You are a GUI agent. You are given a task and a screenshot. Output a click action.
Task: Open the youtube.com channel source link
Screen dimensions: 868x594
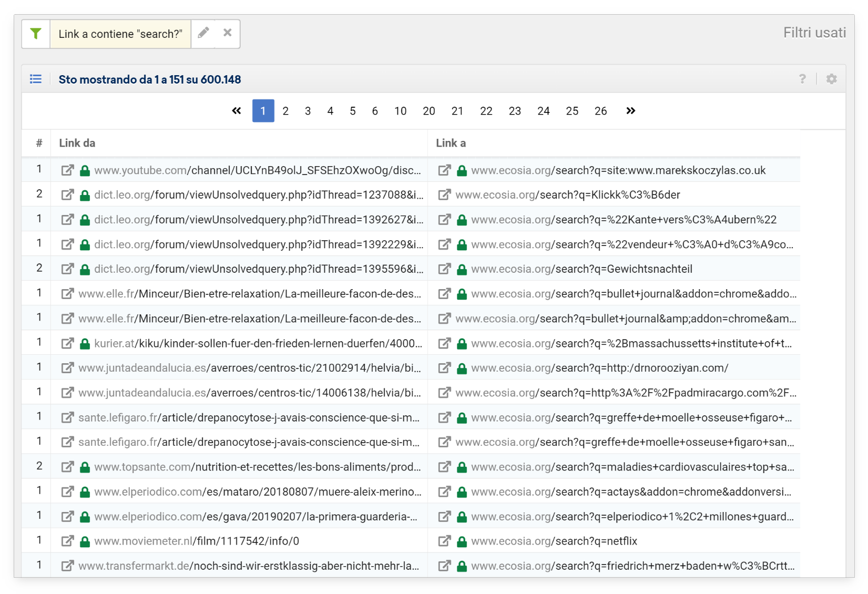tap(258, 170)
